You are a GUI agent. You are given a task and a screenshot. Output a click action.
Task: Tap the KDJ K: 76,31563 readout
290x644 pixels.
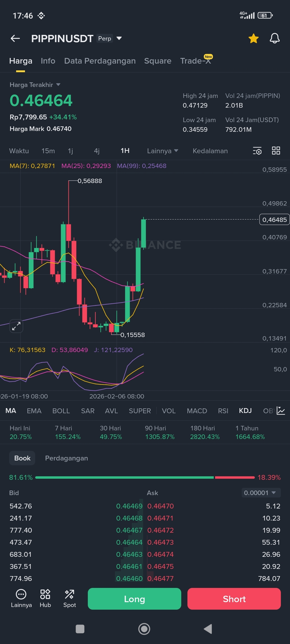tap(27, 350)
